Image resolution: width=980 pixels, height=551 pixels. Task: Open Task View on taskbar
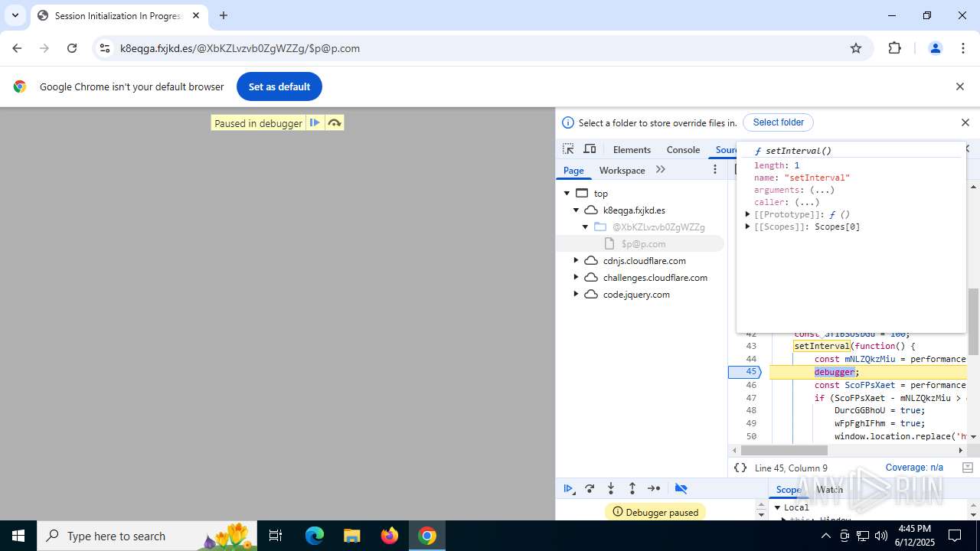pyautogui.click(x=276, y=536)
